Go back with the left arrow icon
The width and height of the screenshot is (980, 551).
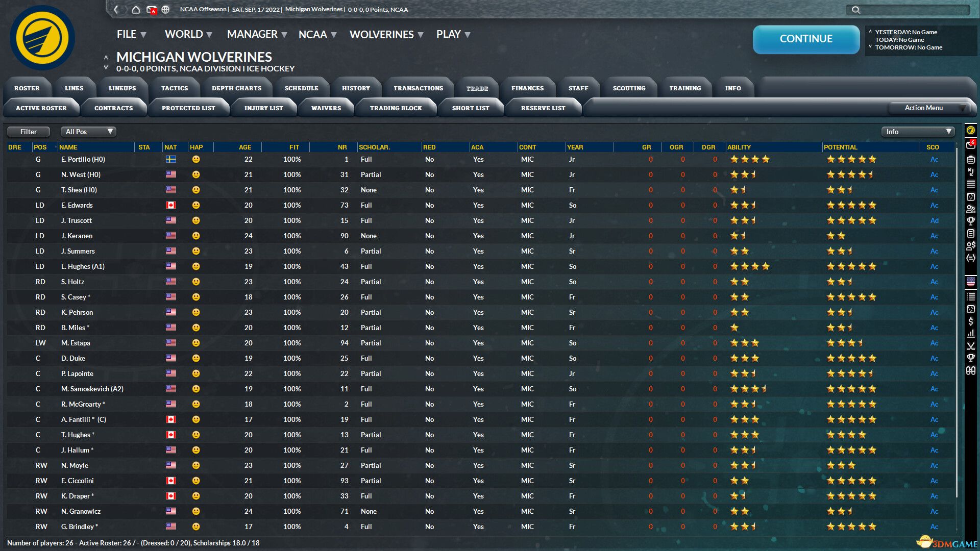click(116, 9)
